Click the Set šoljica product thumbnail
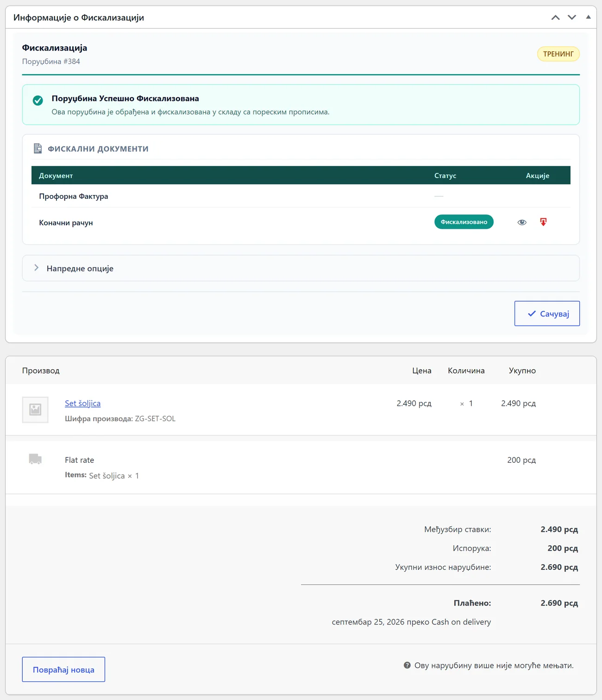The height and width of the screenshot is (700, 602). 35,410
